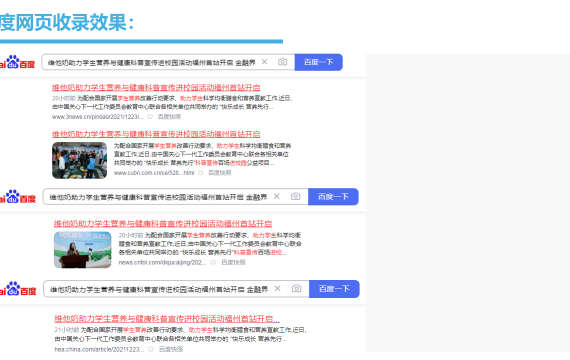
Task: Open the result title above the cnfol.com result
Action: [x=163, y=223]
